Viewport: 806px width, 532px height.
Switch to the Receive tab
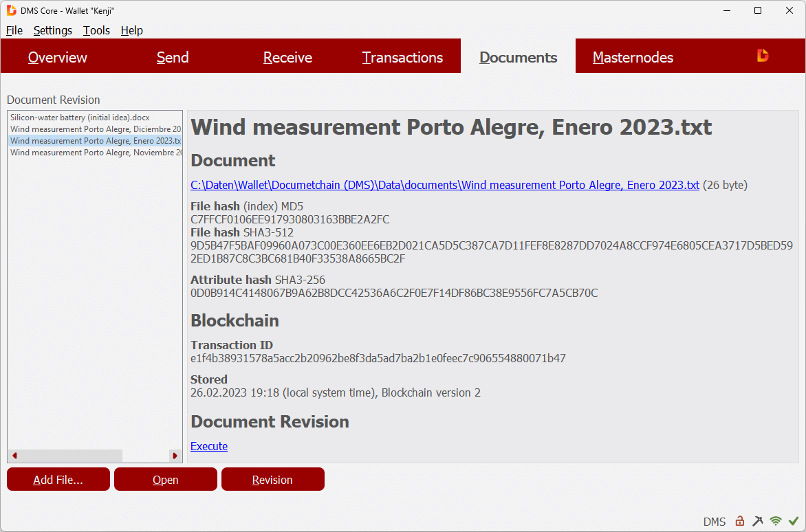tap(288, 57)
